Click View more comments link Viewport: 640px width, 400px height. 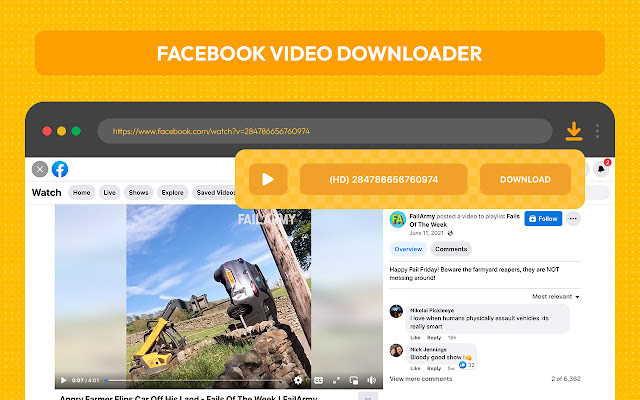[421, 379]
